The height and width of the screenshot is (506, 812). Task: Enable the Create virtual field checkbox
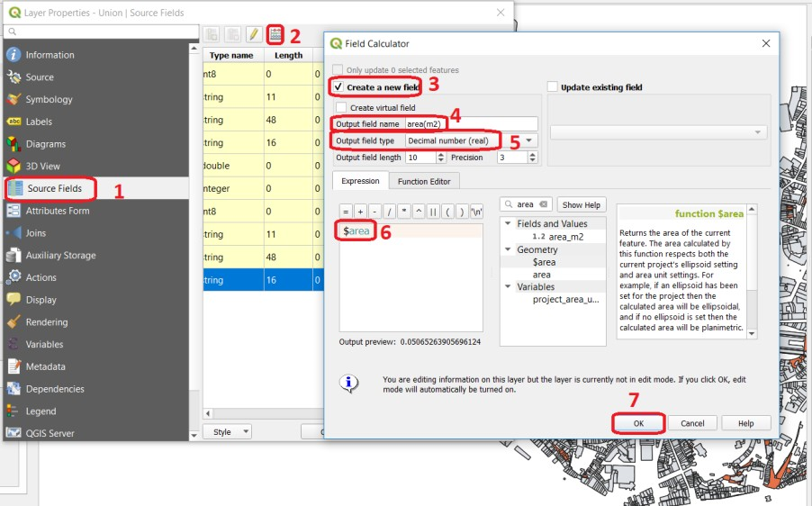pyautogui.click(x=341, y=108)
